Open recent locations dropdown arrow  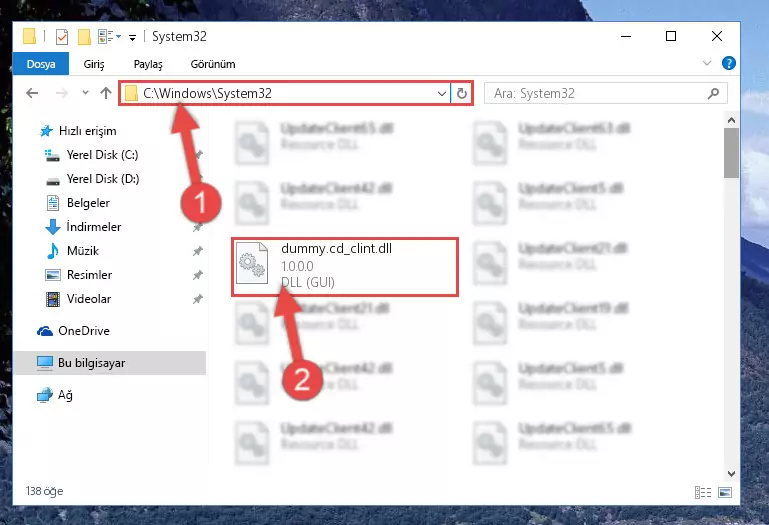click(85, 92)
